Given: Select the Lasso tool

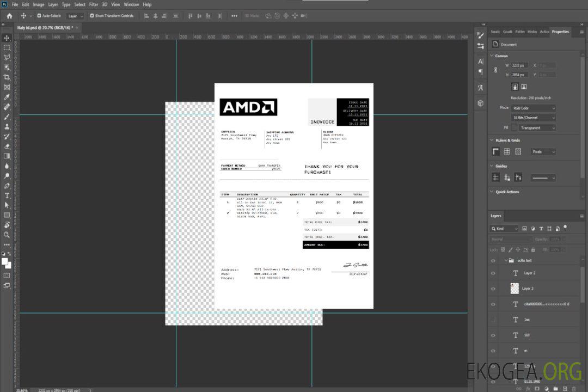Looking at the screenshot, I should coord(7,57).
